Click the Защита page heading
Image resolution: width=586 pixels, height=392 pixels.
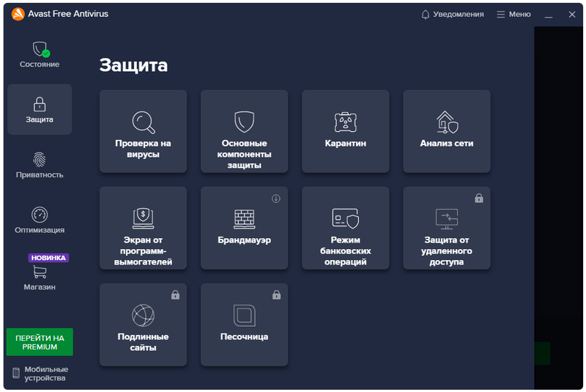coord(133,65)
